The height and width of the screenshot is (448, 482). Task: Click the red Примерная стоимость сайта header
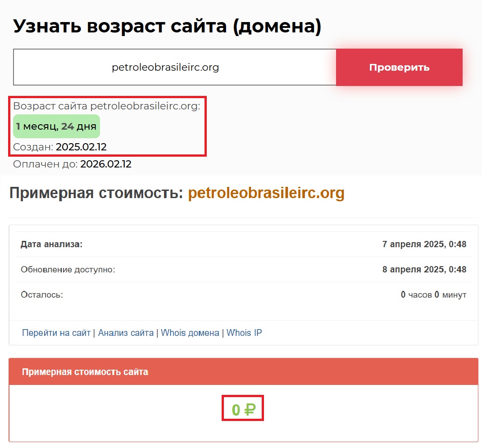(243, 372)
